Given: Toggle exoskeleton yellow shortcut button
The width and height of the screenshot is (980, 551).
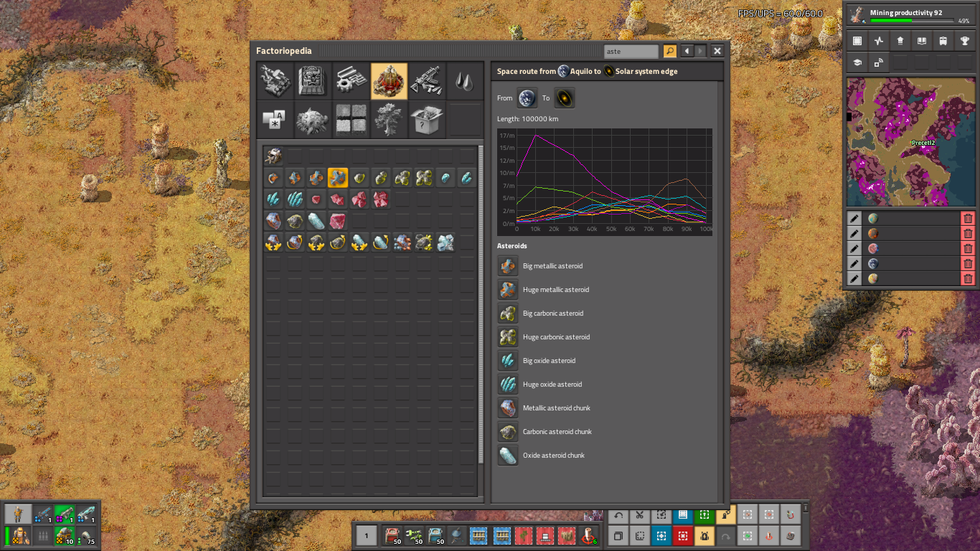Looking at the screenshot, I should click(x=705, y=535).
